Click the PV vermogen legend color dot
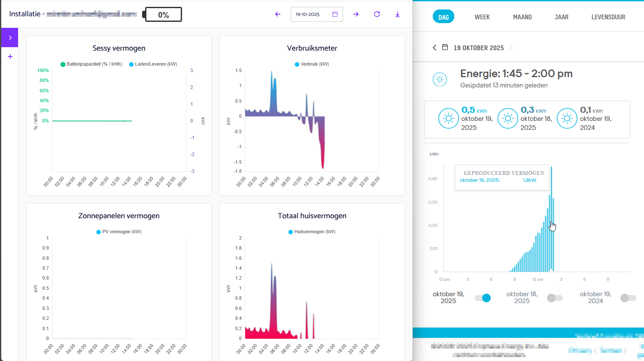The image size is (644, 361). pyautogui.click(x=99, y=232)
